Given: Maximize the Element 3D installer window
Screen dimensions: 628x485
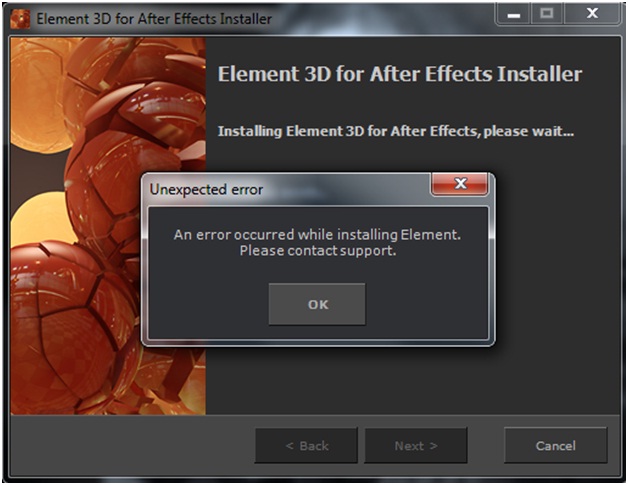Looking at the screenshot, I should coord(546,15).
